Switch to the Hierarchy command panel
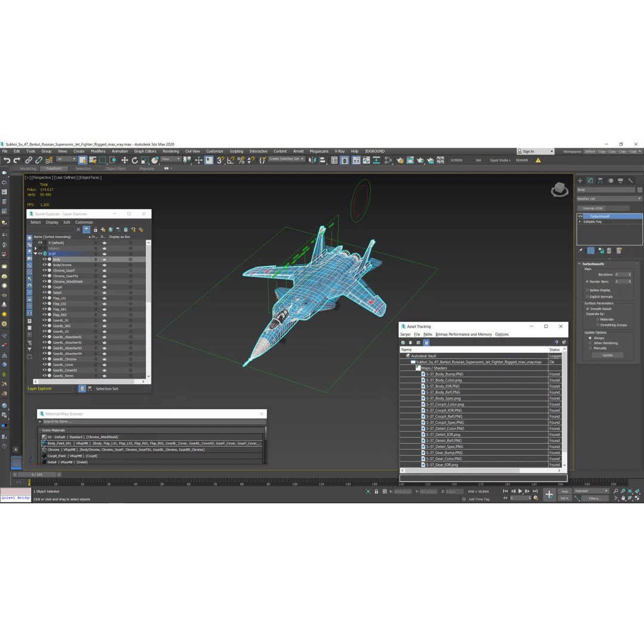 coord(600,181)
